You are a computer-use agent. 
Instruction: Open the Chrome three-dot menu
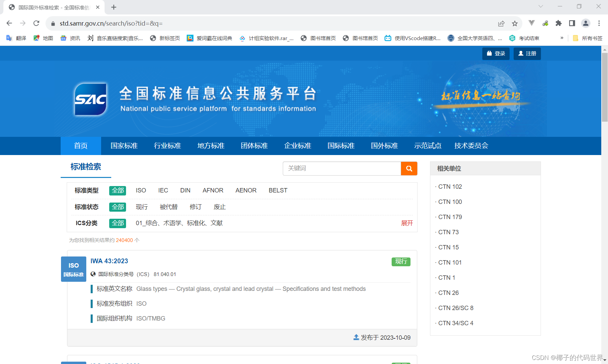(x=599, y=23)
